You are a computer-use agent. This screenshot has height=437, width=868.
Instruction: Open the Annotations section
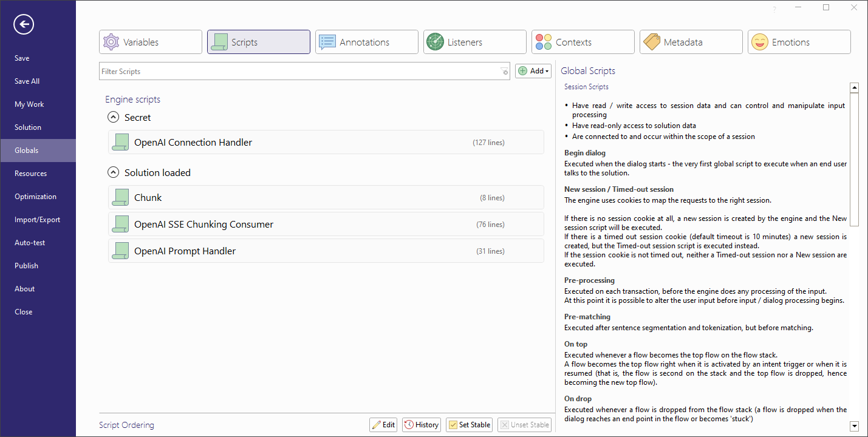366,42
